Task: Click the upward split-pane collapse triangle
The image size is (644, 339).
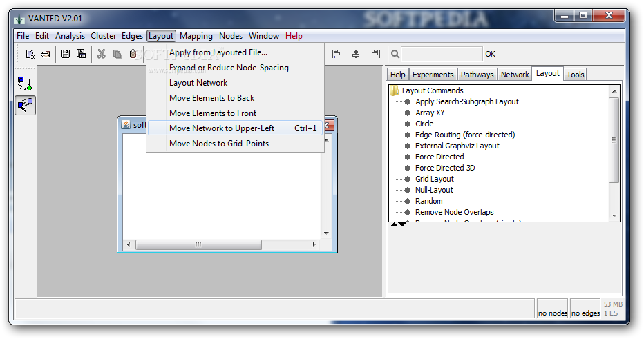Action: click(394, 224)
